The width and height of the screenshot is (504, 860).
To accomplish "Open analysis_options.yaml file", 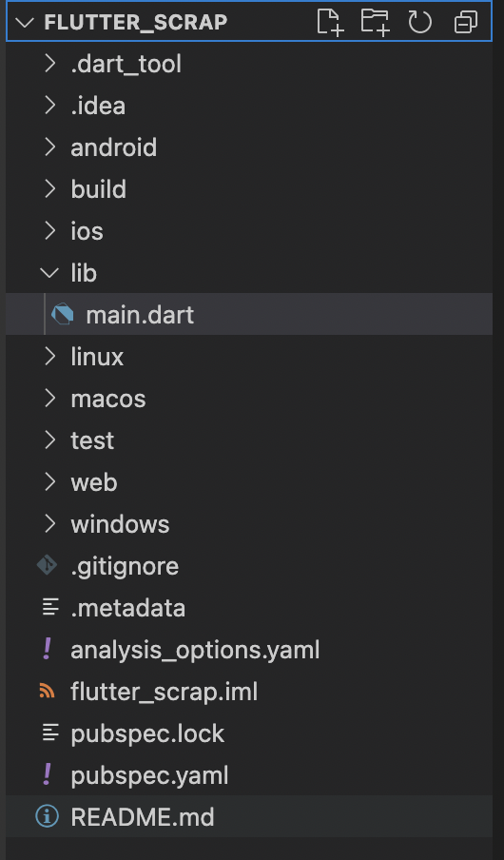I will tap(249, 650).
